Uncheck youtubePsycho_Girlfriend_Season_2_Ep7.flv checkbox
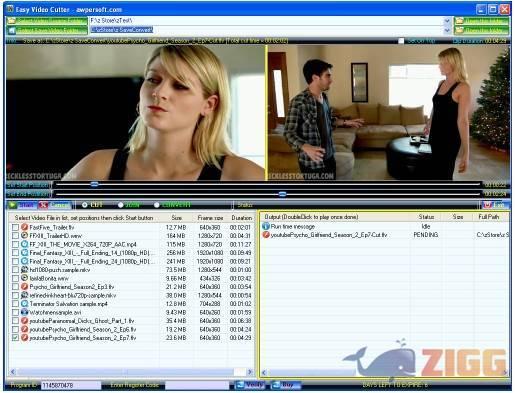Viewport: 515px width, 393px height. (15, 338)
